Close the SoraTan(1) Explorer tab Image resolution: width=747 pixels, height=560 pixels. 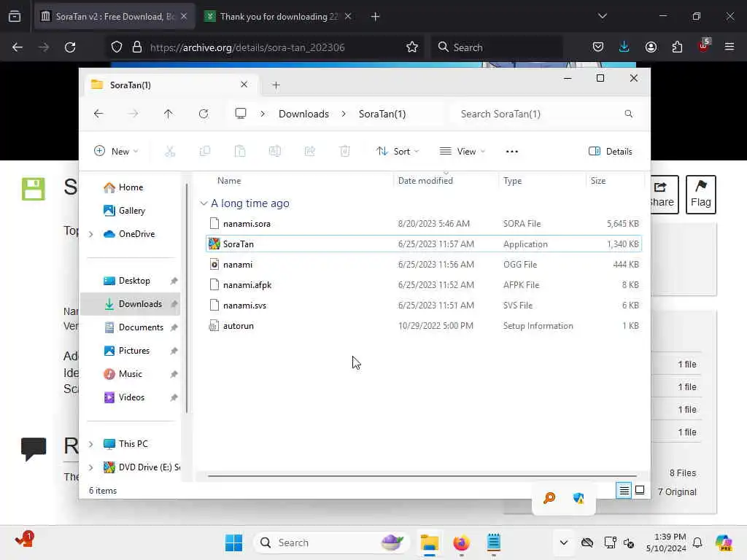pos(244,85)
